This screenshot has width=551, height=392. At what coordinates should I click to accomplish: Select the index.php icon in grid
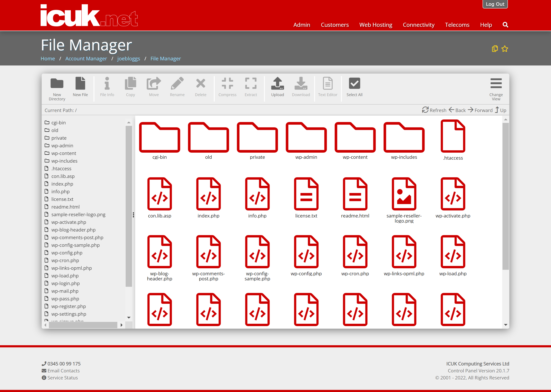click(209, 194)
